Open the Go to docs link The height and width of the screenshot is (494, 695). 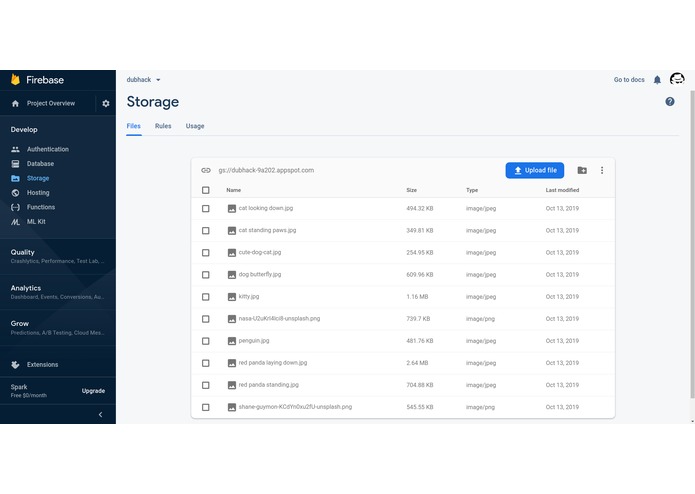(629, 80)
